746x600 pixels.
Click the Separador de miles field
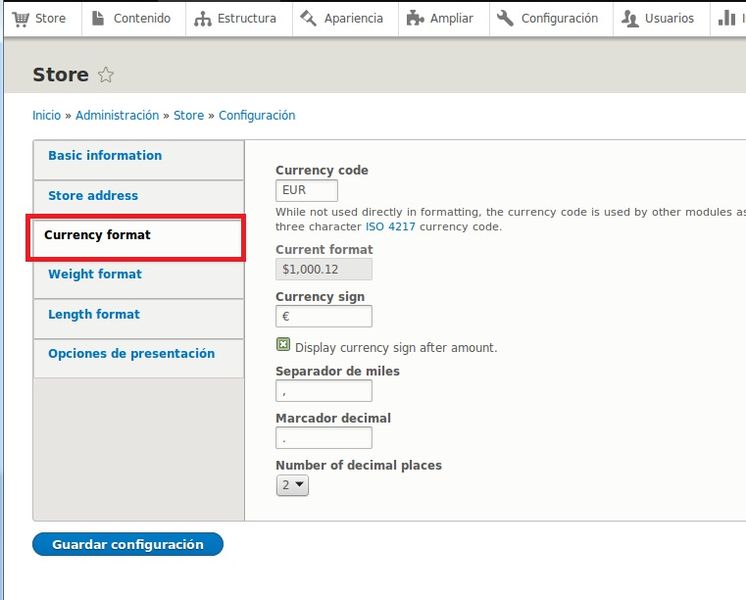(x=324, y=391)
